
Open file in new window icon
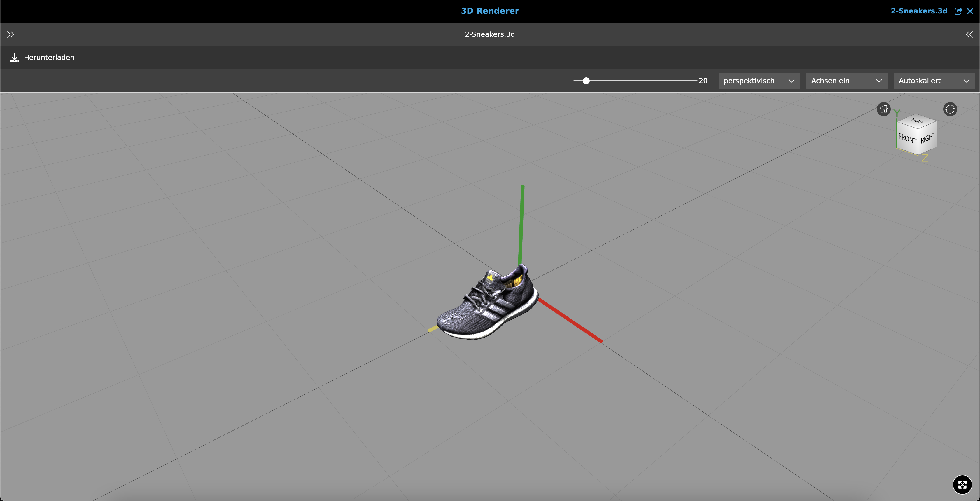point(958,11)
